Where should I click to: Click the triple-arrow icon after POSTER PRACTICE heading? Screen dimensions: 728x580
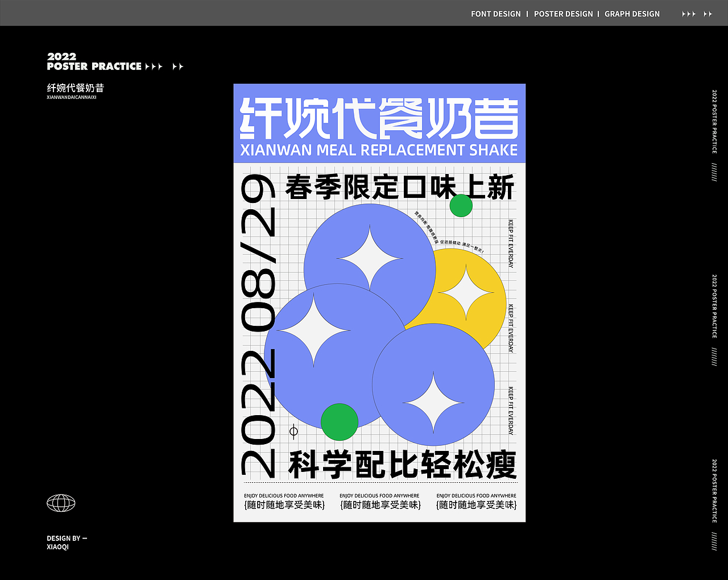coord(154,67)
